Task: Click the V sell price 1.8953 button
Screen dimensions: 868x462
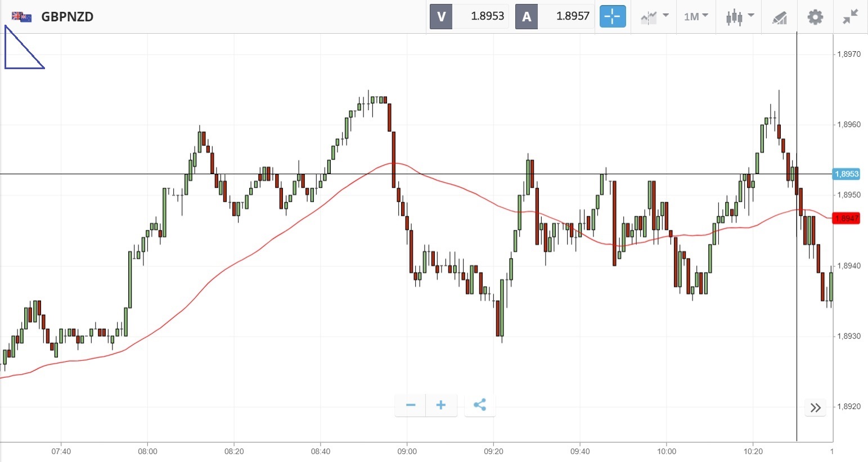Action: [x=469, y=16]
